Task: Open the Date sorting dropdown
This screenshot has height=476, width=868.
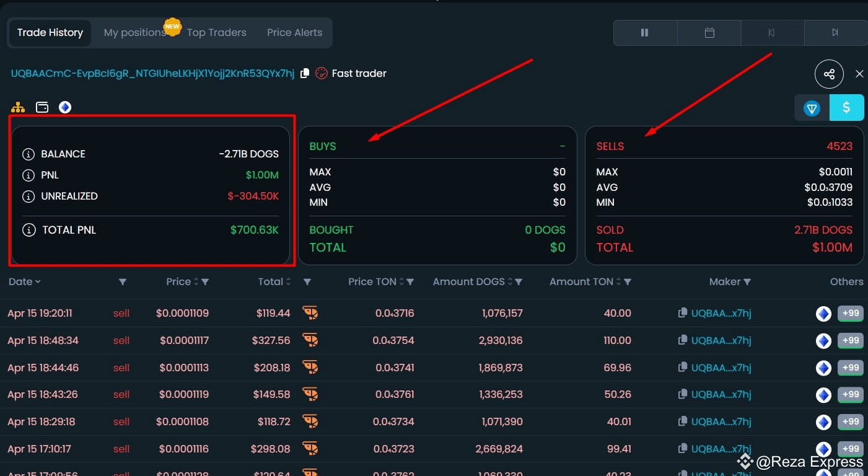Action: click(25, 281)
